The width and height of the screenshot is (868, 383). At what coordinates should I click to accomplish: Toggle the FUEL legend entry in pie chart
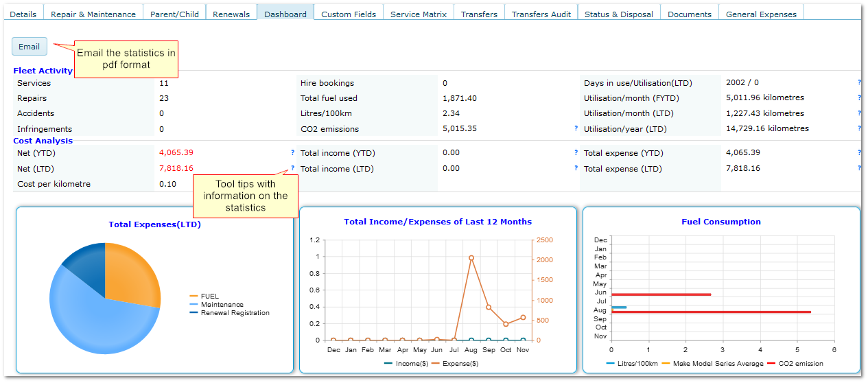click(209, 297)
